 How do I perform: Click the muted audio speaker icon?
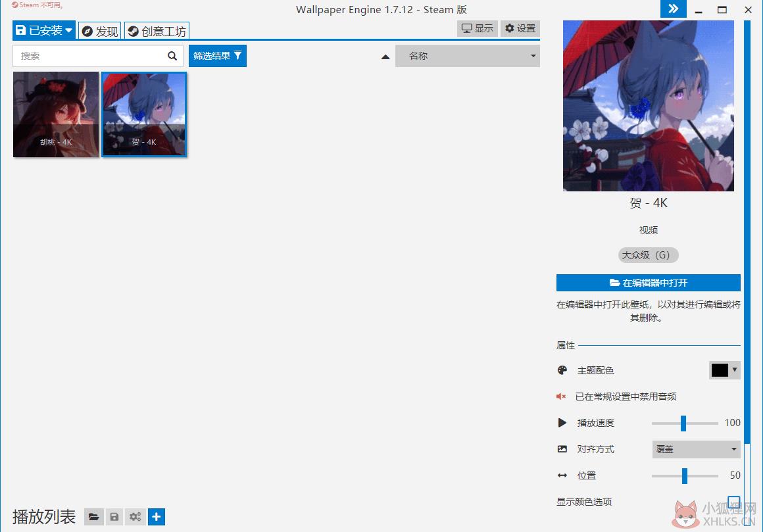pos(561,397)
